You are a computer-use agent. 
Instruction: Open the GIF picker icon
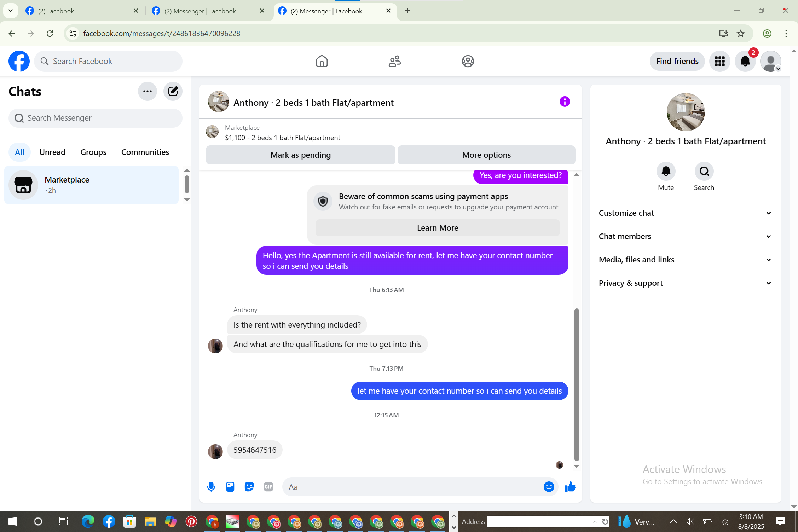click(268, 487)
